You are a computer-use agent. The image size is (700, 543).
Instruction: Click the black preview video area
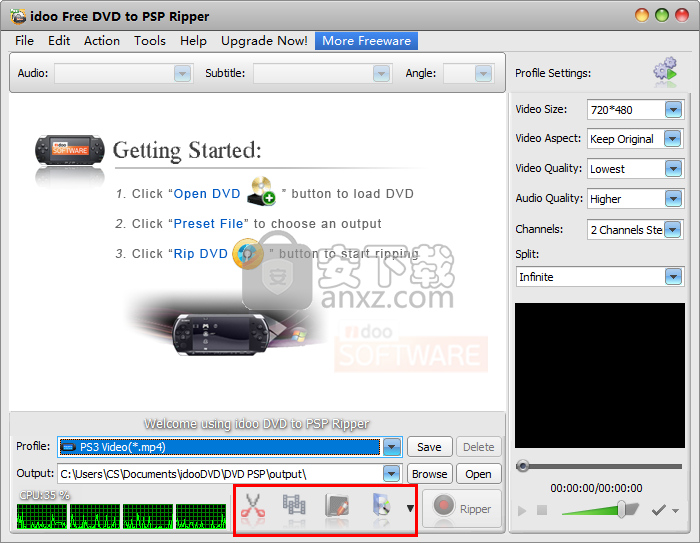coord(600,375)
